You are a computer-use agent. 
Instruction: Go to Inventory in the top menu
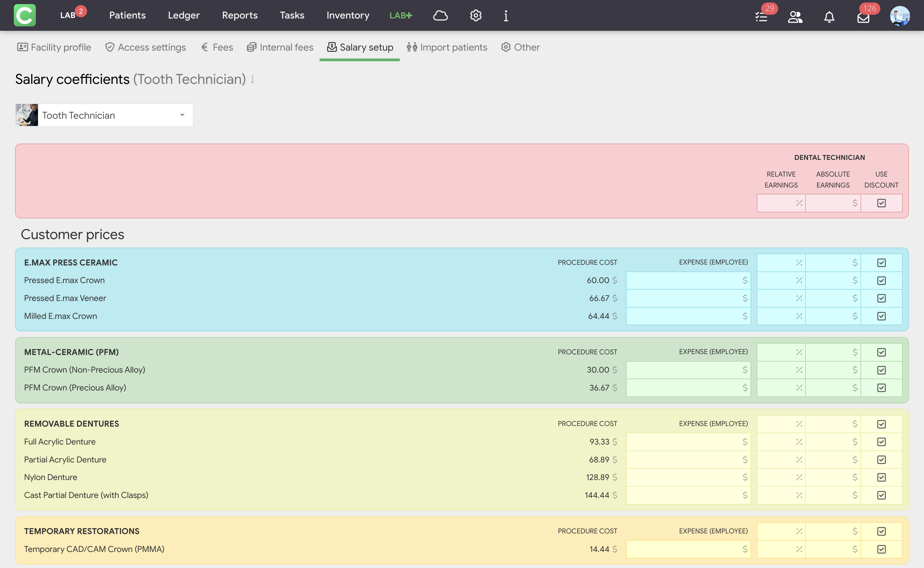pos(348,15)
